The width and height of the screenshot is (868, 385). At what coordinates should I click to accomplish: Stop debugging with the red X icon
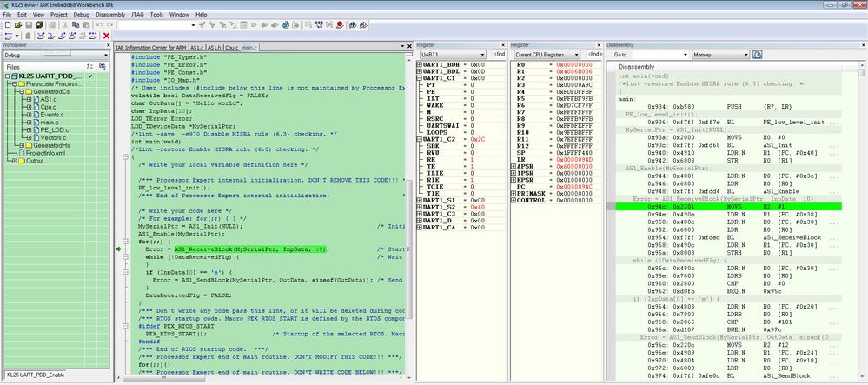point(106,36)
